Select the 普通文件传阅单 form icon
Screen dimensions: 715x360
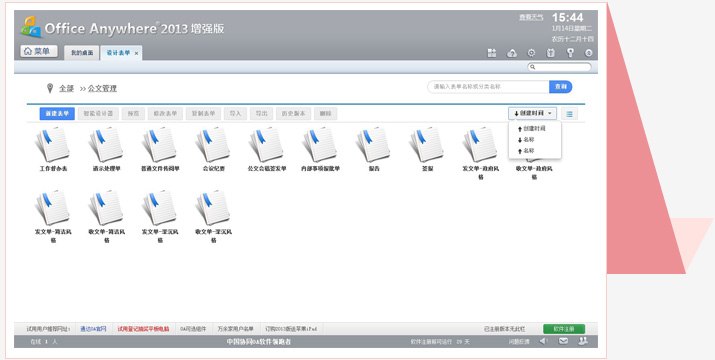pos(160,145)
